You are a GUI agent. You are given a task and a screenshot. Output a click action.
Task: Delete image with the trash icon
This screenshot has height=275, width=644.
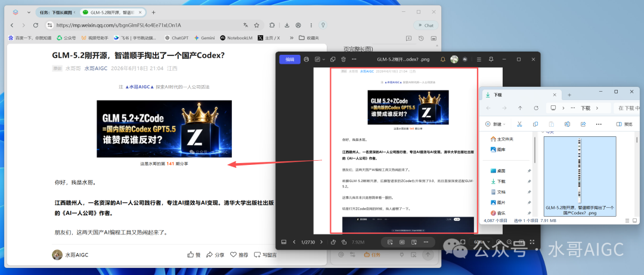[343, 60]
